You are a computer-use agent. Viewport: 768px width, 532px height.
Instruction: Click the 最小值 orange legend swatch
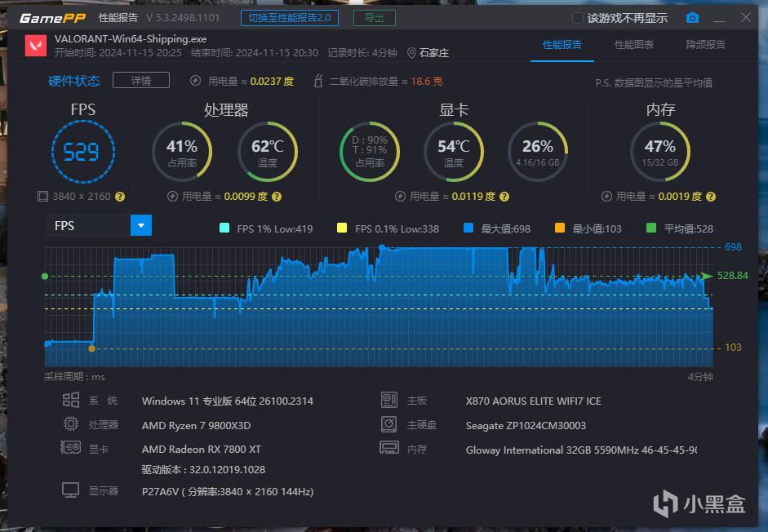click(x=560, y=228)
